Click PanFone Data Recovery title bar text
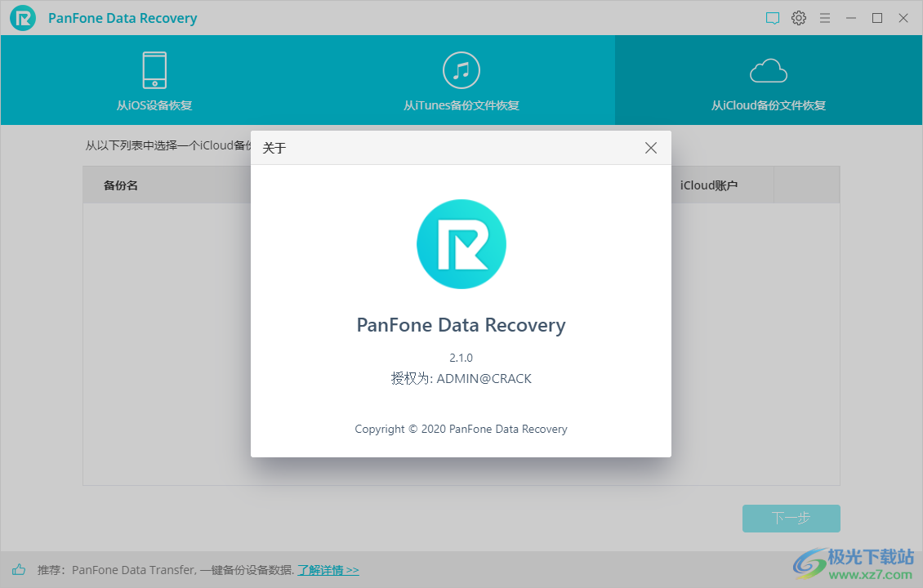Viewport: 923px width, 588px height. click(123, 18)
